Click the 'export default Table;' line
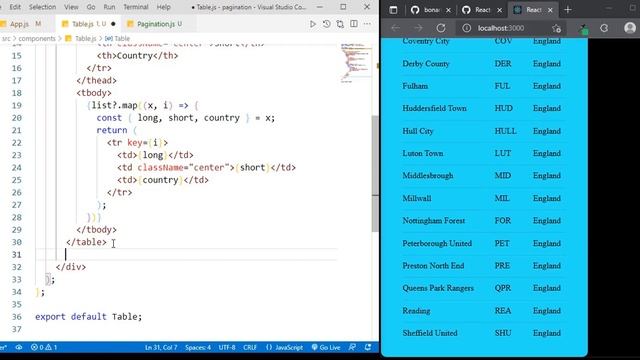The image size is (640, 360). [x=89, y=317]
